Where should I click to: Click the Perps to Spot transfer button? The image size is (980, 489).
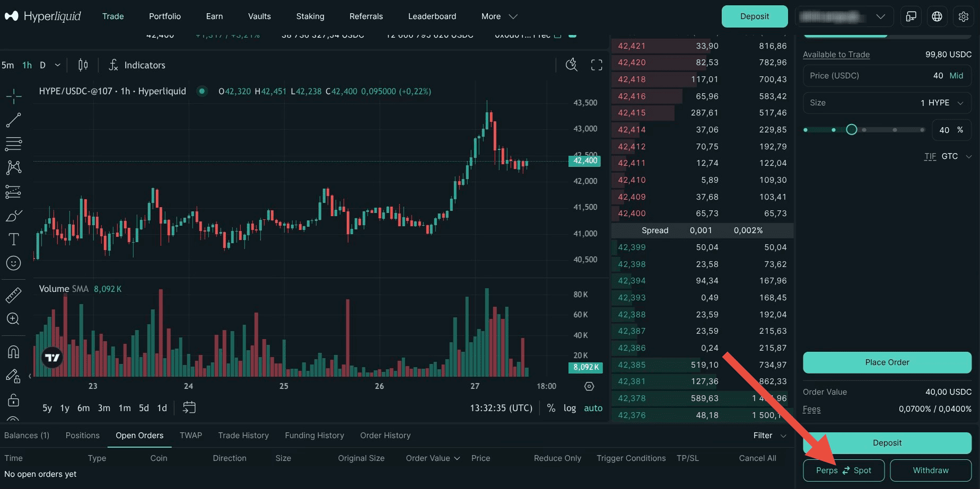[844, 470]
